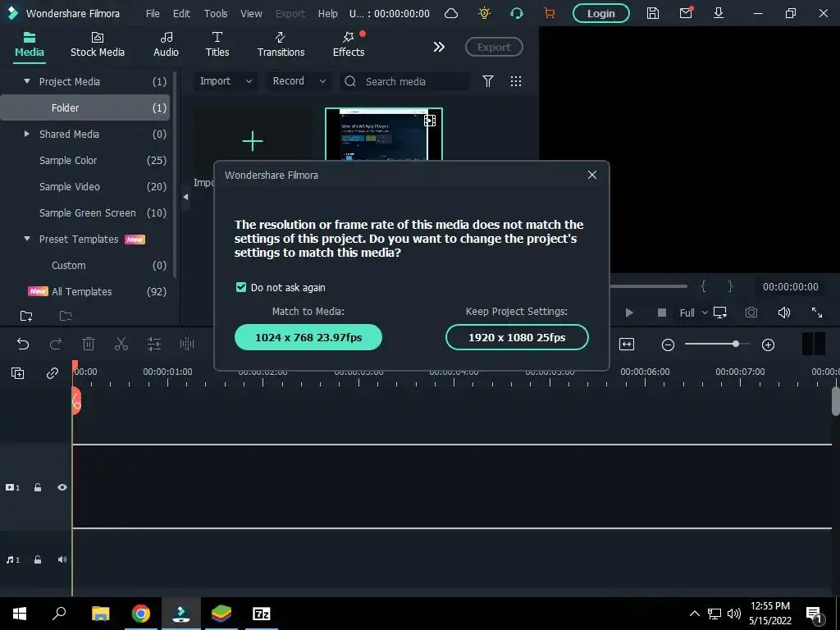Viewport: 840px width, 630px height.
Task: Expand more tabs with double chevron
Action: [x=439, y=47]
